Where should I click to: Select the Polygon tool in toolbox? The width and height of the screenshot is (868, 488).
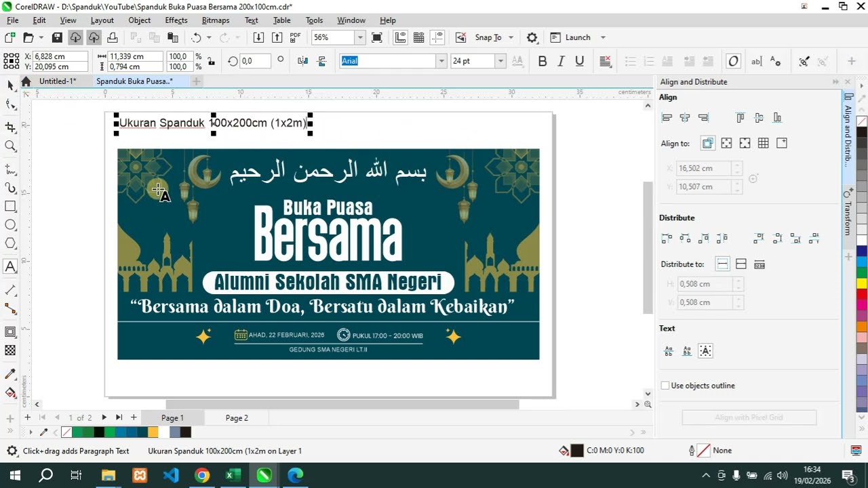tap(10, 243)
